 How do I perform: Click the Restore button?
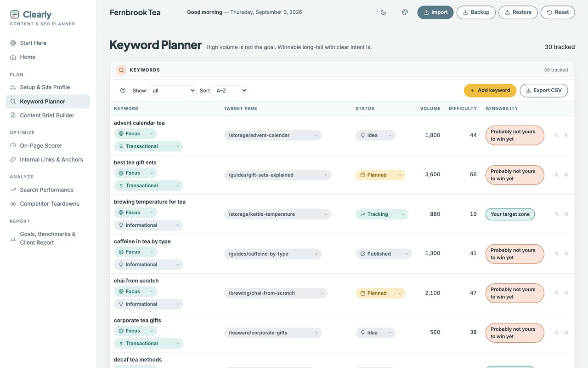[518, 12]
